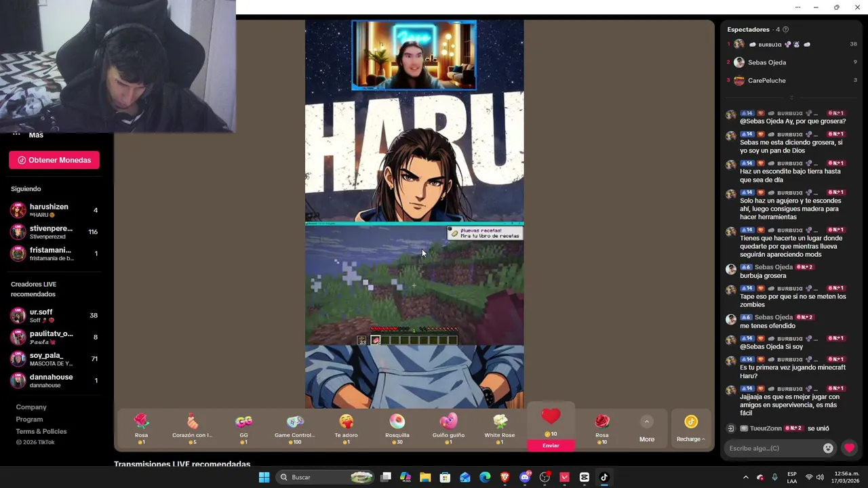Image resolution: width=868 pixels, height=488 pixels.
Task: Click the chat message input field
Action: click(x=773, y=448)
